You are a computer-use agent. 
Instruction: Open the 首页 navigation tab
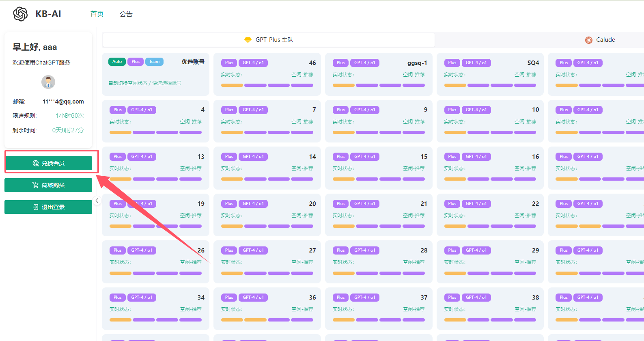point(97,14)
